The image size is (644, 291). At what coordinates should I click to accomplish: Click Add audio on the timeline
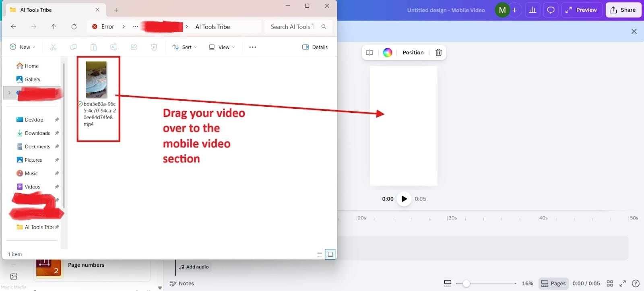point(194,267)
